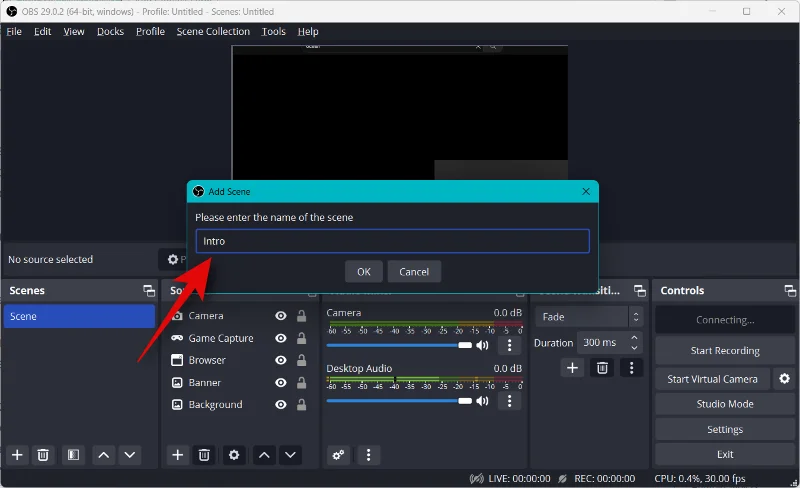Mute Desktop Audio speaker icon

pyautogui.click(x=482, y=401)
